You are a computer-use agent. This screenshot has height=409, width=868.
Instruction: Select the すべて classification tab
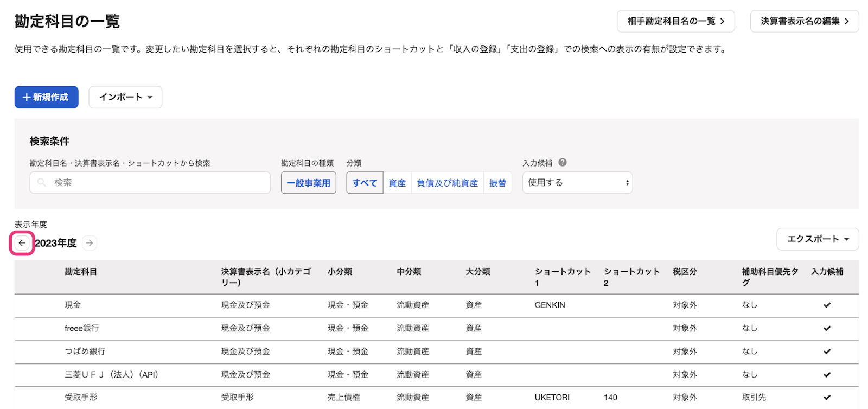pos(365,183)
